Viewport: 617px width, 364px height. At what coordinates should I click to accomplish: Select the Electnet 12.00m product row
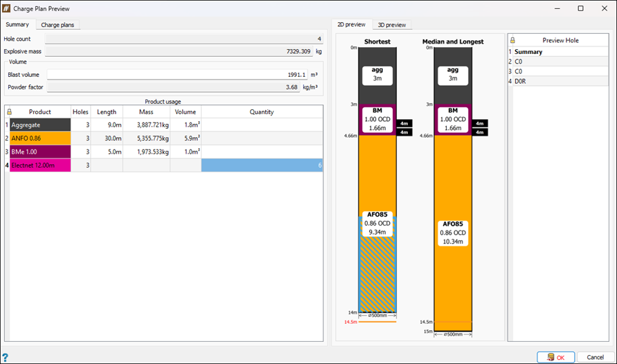click(x=40, y=165)
